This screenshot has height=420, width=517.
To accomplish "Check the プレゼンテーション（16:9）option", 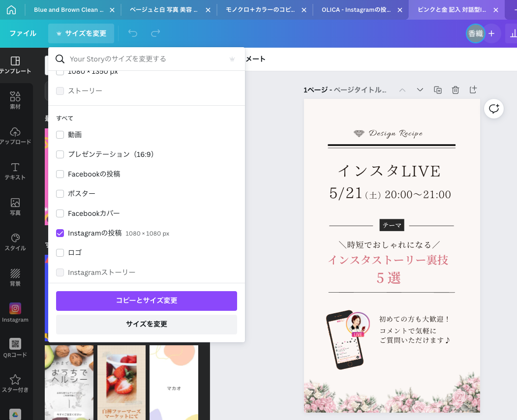I will (60, 154).
